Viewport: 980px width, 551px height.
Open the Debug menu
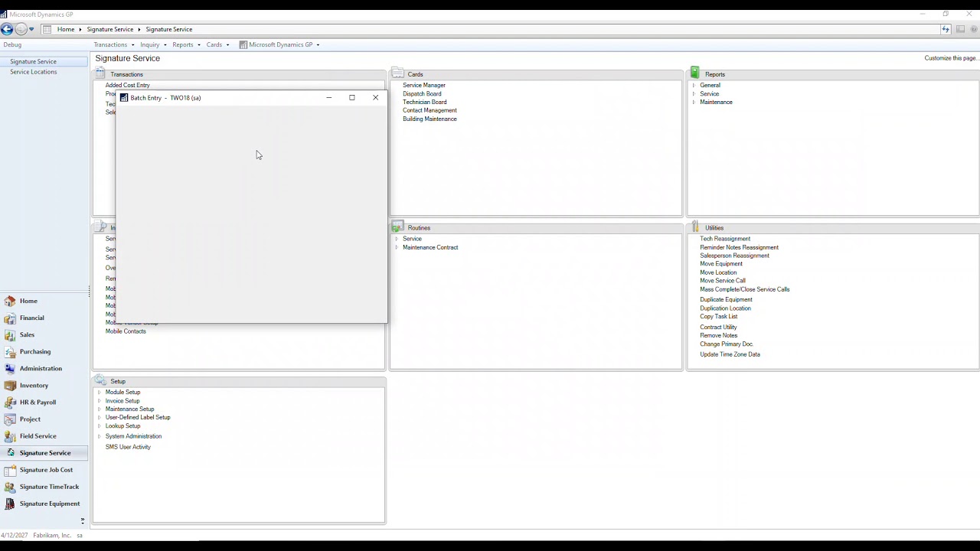point(12,44)
